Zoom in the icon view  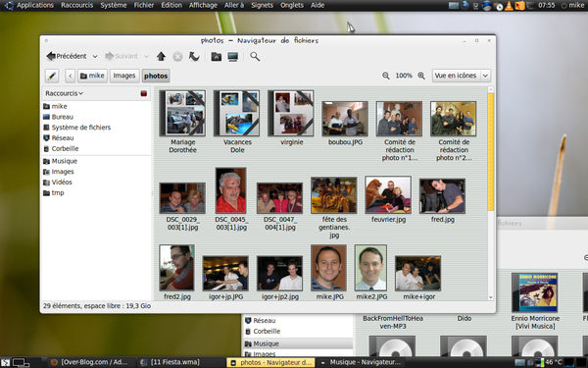(x=421, y=76)
